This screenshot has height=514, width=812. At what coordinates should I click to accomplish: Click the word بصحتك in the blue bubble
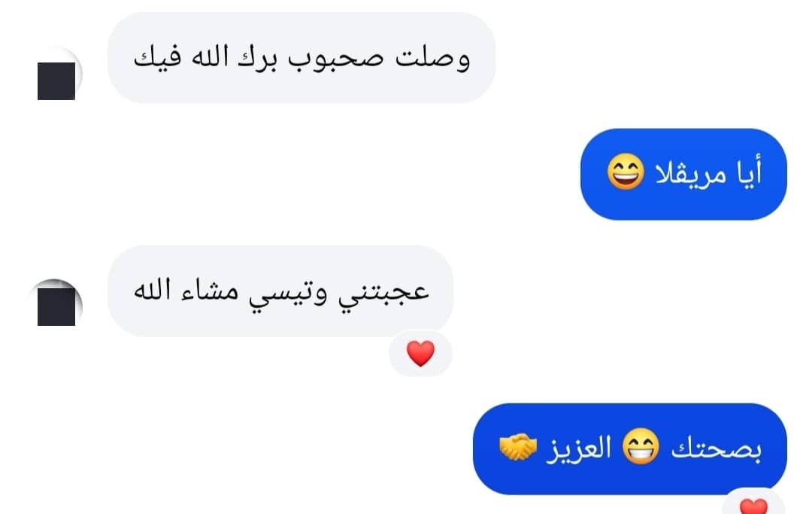717,449
